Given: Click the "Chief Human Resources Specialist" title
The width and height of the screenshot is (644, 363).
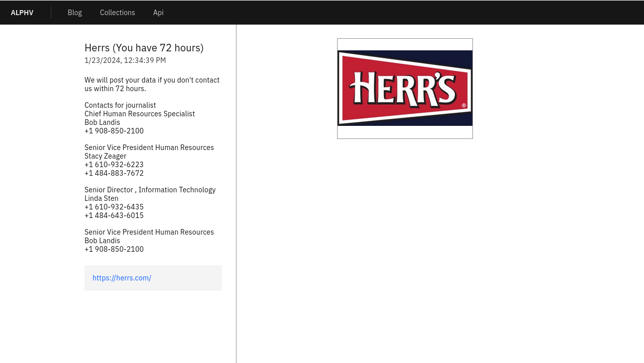Looking at the screenshot, I should coord(139,114).
